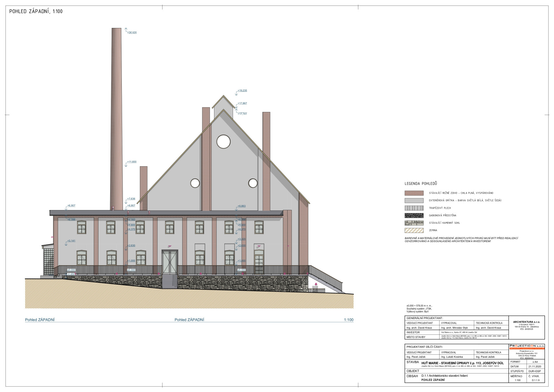
Task: Pick the gabion wall legend swatch
Action: pos(414,216)
